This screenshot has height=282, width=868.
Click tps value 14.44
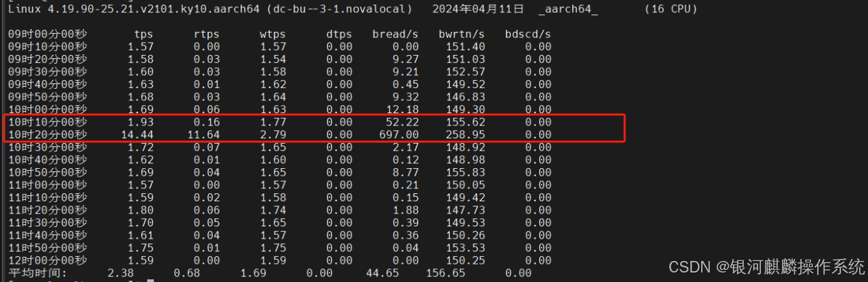(x=138, y=135)
